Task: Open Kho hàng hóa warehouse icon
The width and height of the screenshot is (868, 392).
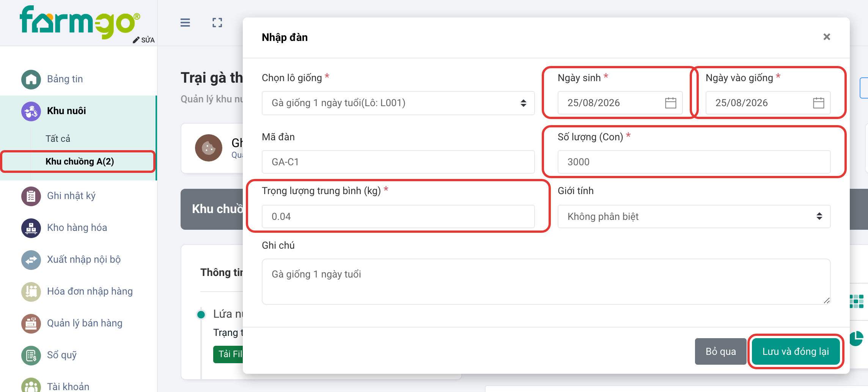Action: (31, 228)
